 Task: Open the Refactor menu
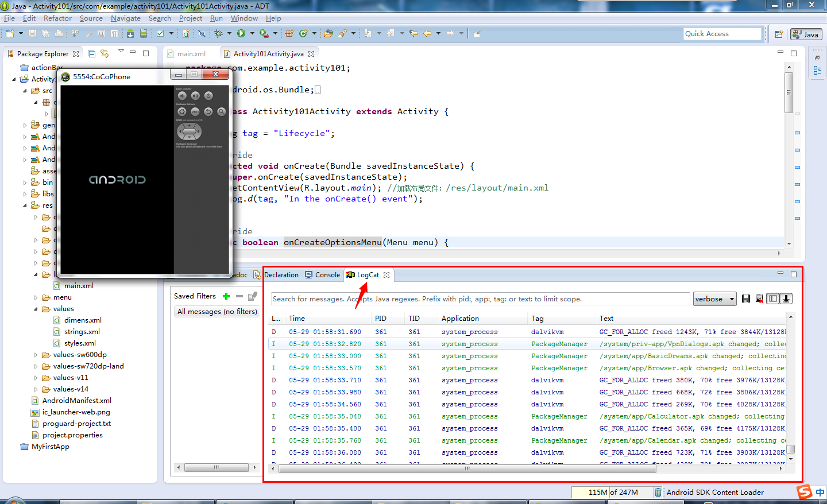point(57,18)
